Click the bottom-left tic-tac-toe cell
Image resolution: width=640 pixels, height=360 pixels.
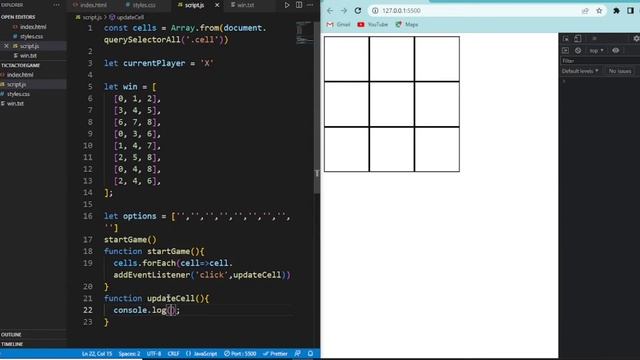point(347,149)
